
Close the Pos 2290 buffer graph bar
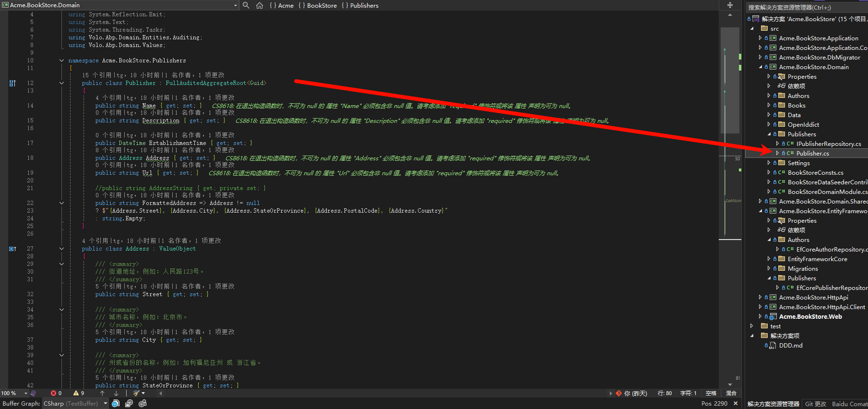pos(736,404)
